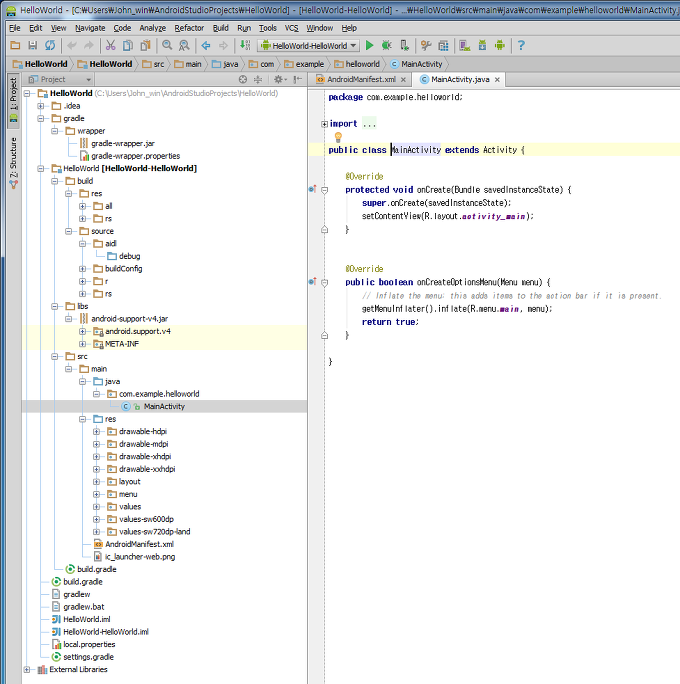
Task: Open the SDK Manager icon
Action: (482, 45)
